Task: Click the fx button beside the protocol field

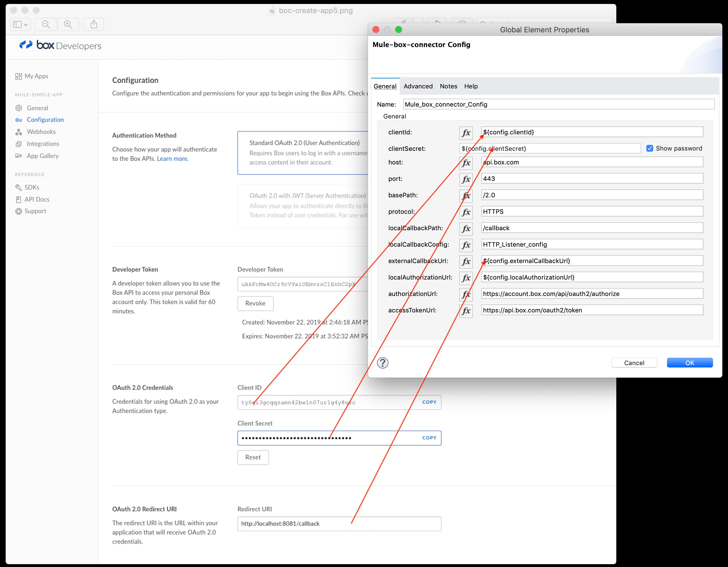Action: coord(466,212)
